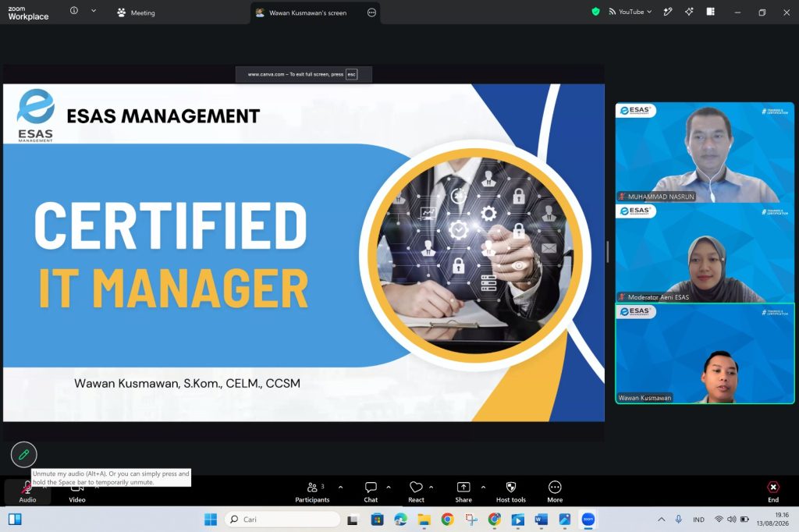
Task: Open screen share options ellipsis icon
Action: coord(372,12)
